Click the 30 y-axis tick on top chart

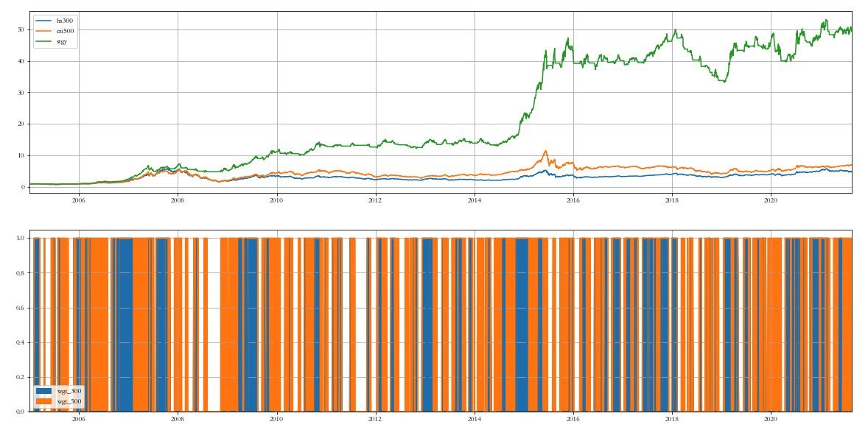tap(22, 93)
